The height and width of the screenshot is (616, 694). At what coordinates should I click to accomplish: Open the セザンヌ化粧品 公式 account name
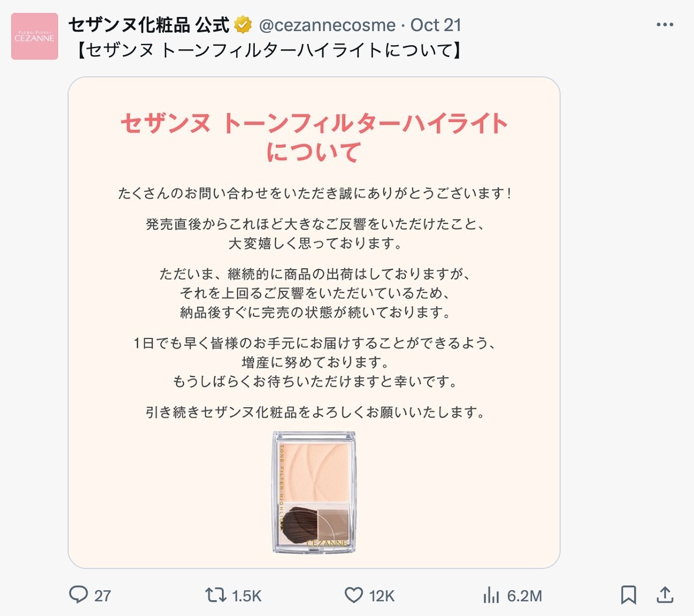pyautogui.click(x=149, y=25)
